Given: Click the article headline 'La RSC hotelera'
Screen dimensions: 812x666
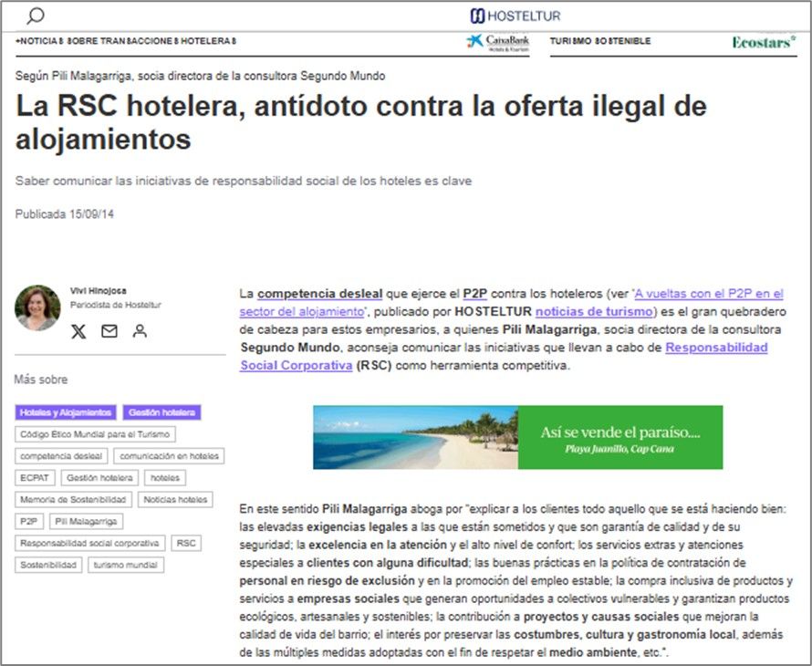Looking at the screenshot, I should pos(361,122).
